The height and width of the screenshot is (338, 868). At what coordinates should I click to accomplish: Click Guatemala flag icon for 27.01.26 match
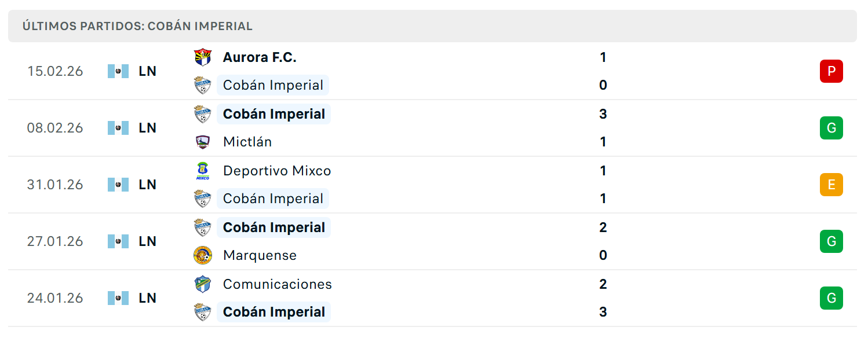tap(118, 241)
